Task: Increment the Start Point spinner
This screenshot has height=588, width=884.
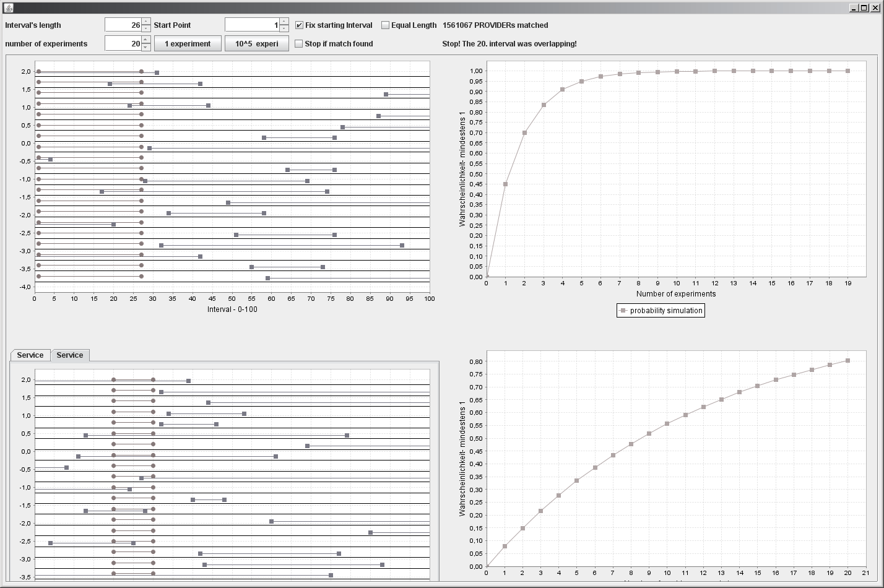Action: point(284,22)
